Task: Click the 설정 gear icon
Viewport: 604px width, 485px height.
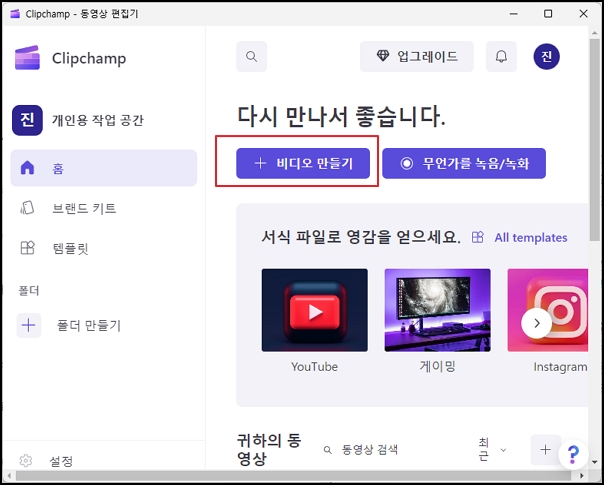Action: (26, 461)
